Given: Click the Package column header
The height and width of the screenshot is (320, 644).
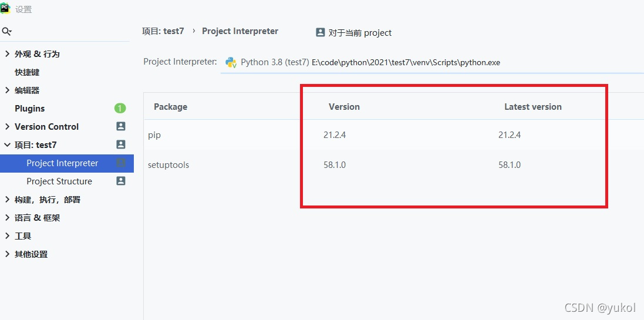Looking at the screenshot, I should click(170, 107).
